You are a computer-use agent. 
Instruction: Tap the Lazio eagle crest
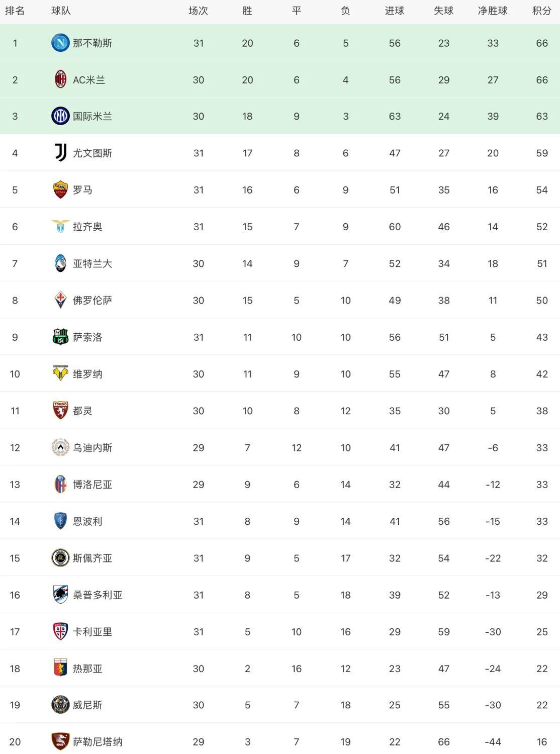60,226
